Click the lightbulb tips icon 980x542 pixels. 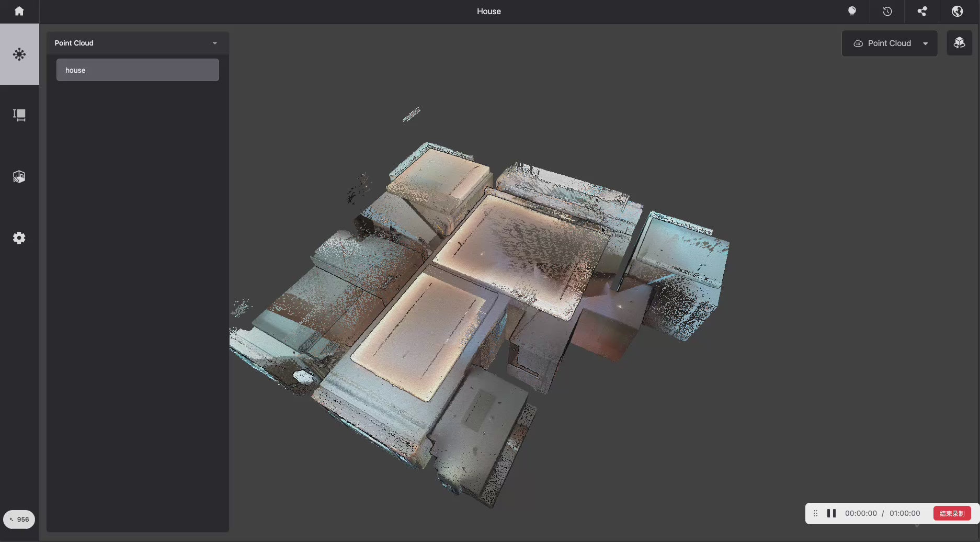tap(852, 11)
